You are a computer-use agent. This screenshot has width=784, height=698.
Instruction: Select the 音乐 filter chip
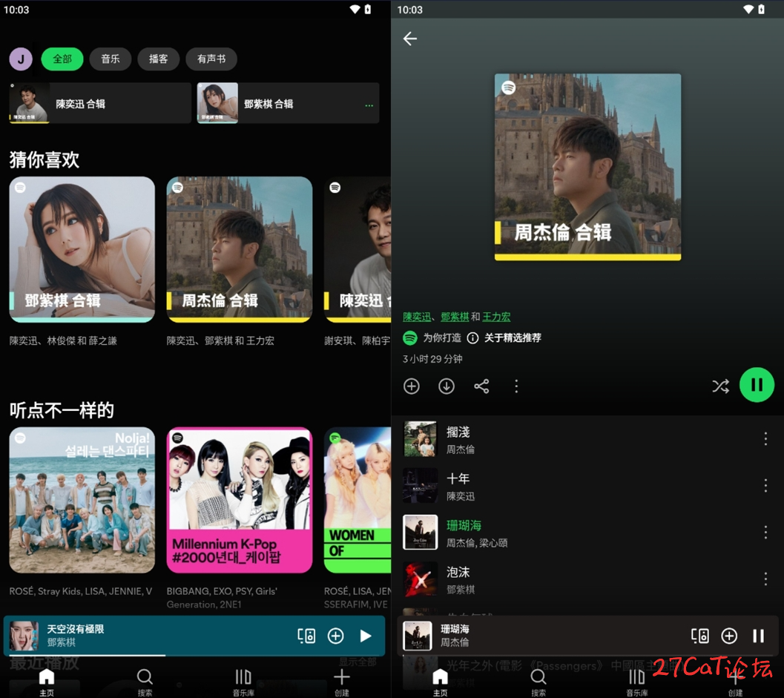111,59
